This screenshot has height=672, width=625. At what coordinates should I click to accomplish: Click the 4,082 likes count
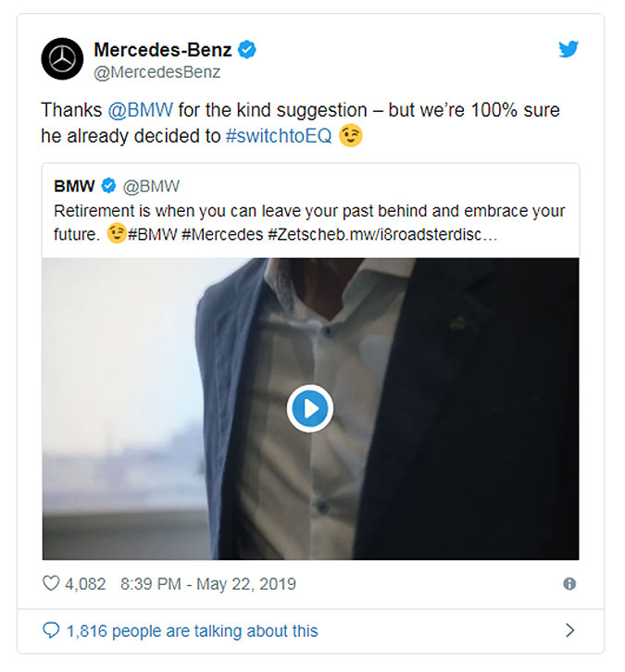click(x=85, y=584)
